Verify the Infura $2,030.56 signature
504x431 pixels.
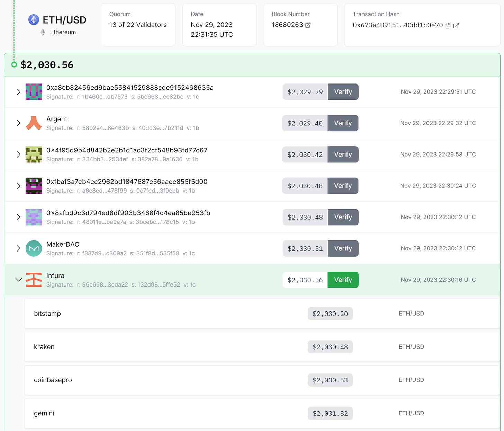pyautogui.click(x=343, y=280)
